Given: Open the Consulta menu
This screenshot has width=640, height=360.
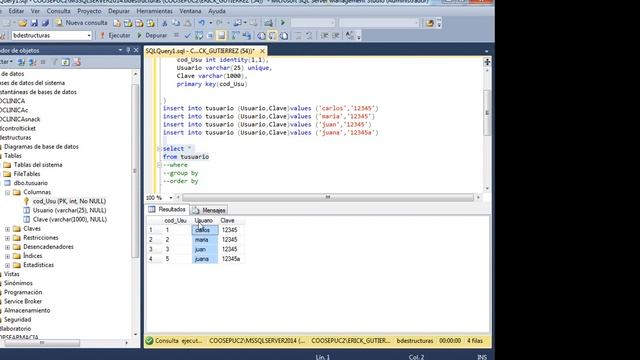Looking at the screenshot, I should (58, 11).
